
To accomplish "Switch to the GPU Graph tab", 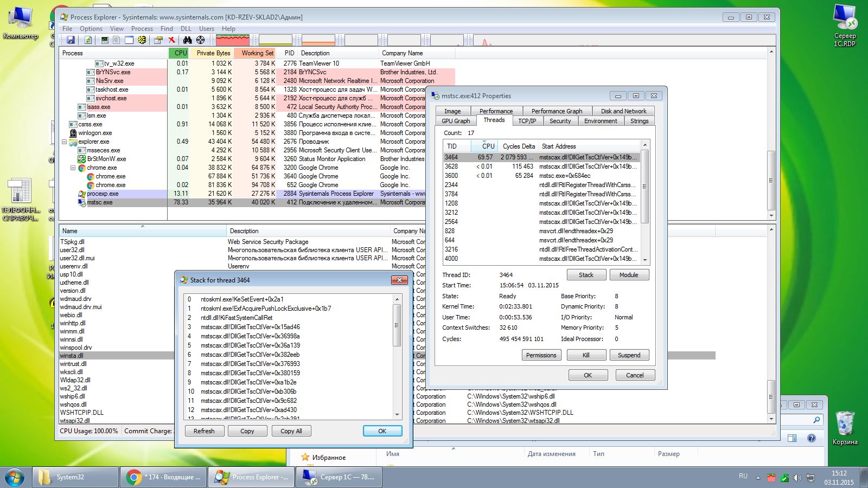I will click(x=456, y=121).
